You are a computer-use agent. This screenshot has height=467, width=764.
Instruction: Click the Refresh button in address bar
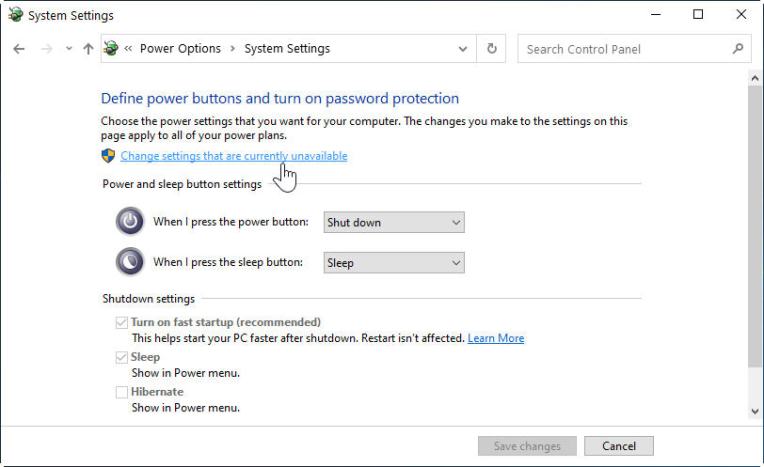[491, 49]
